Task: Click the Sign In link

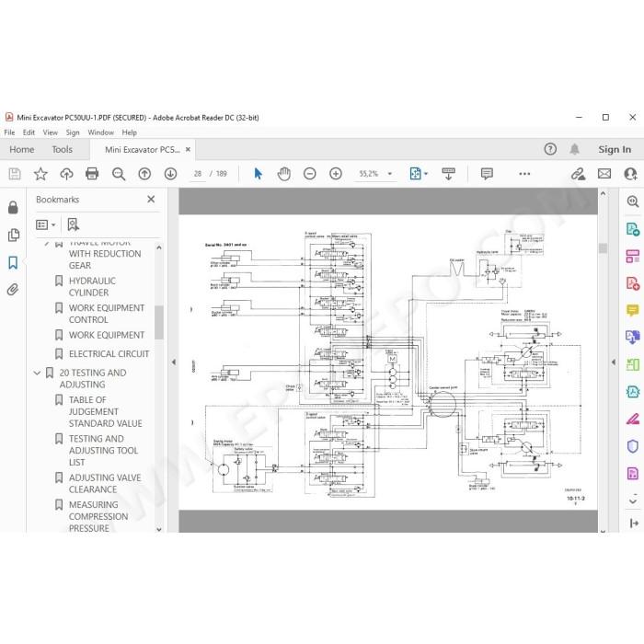Action: (615, 149)
